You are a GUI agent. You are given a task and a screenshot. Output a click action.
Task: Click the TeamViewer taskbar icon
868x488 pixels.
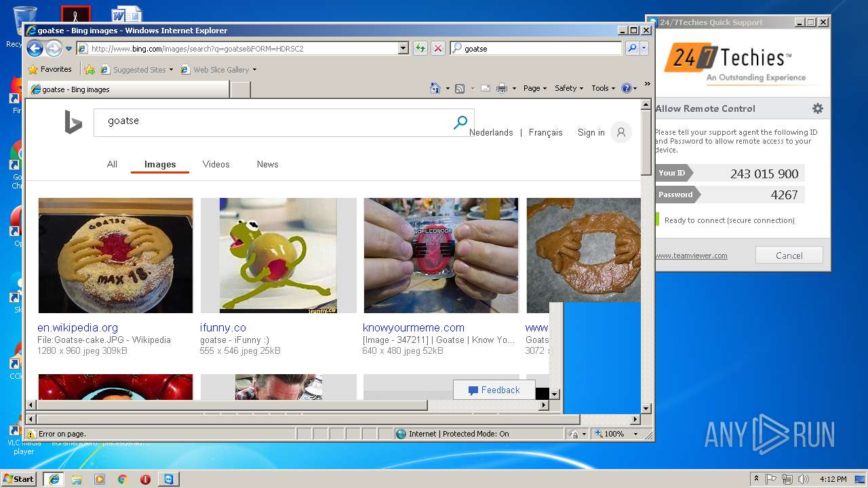point(168,479)
